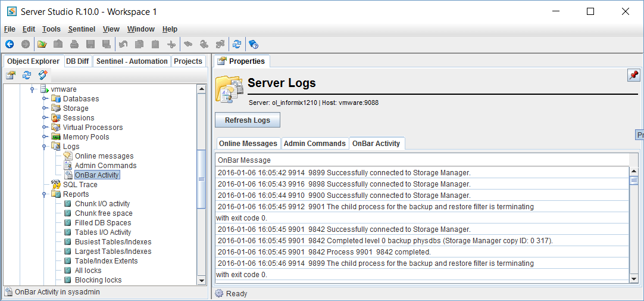Image resolution: width=644 pixels, height=301 pixels.
Task: Collapse the Reports tree node
Action: tap(45, 194)
